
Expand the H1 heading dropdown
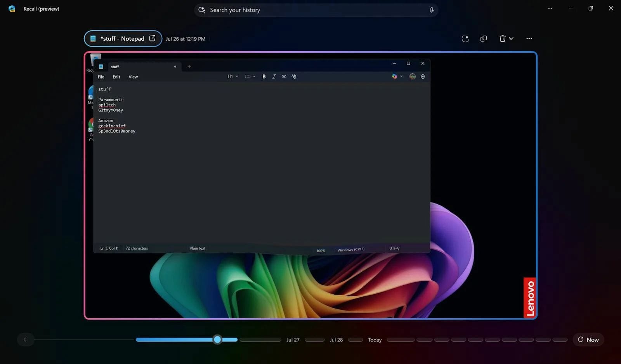[x=232, y=77]
